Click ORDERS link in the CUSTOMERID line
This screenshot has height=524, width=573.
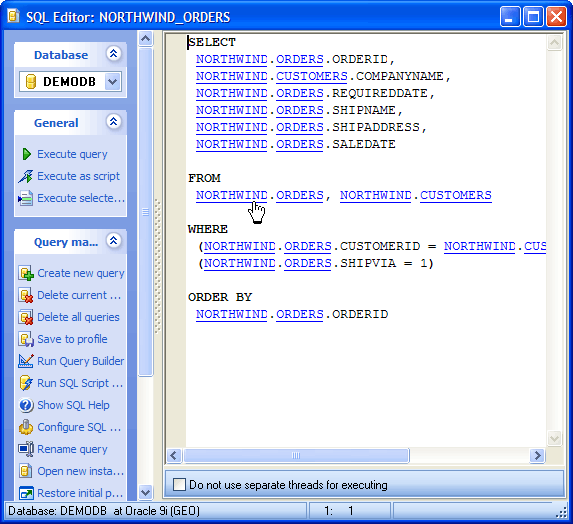(308, 246)
